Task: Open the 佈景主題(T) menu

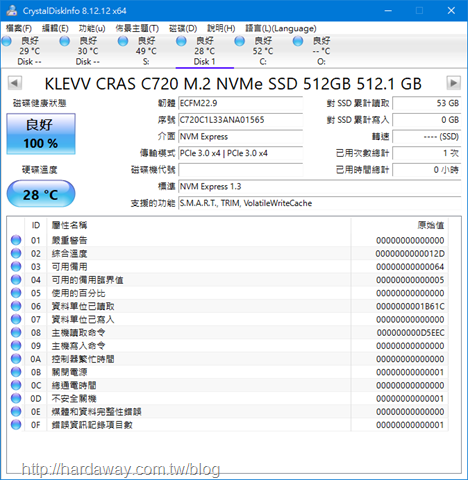Action: pos(137,28)
